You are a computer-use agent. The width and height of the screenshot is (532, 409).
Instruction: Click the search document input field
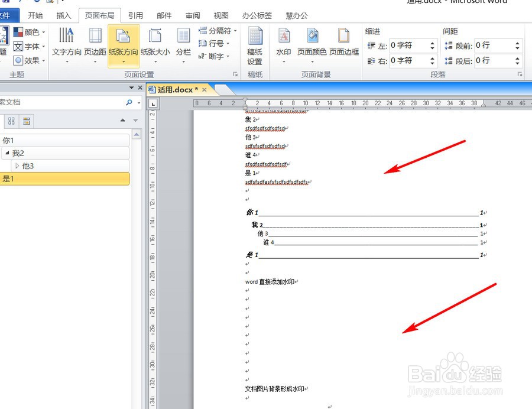(61, 102)
